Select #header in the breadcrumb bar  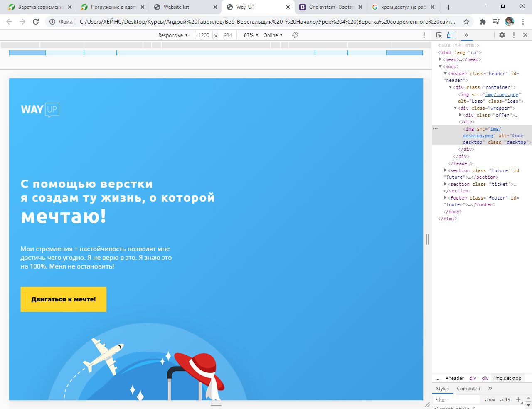(x=454, y=378)
